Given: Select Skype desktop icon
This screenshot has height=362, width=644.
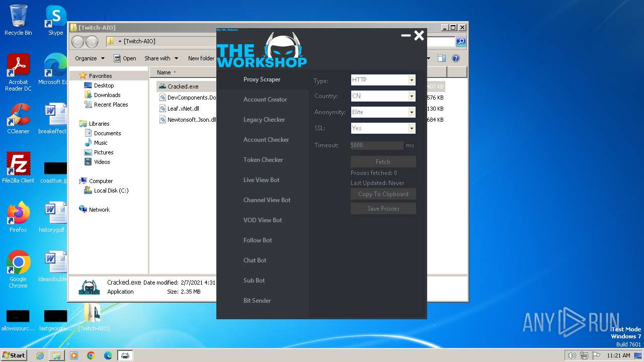Looking at the screenshot, I should click(x=56, y=20).
